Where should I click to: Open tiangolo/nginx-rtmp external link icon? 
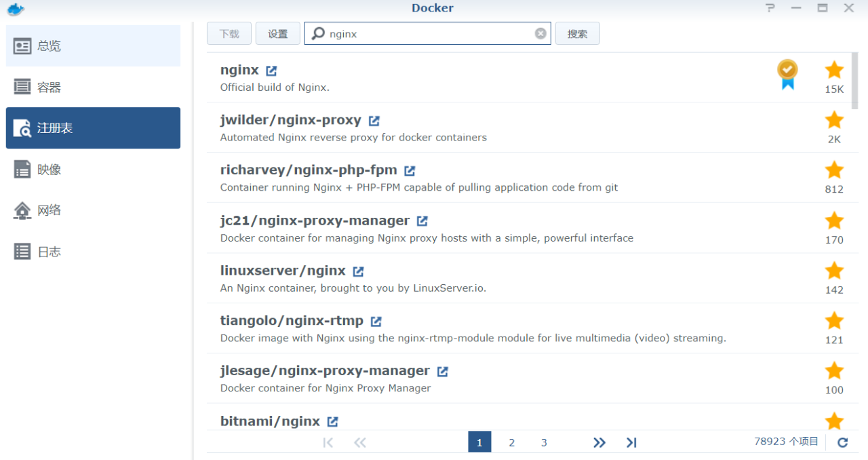click(x=376, y=322)
